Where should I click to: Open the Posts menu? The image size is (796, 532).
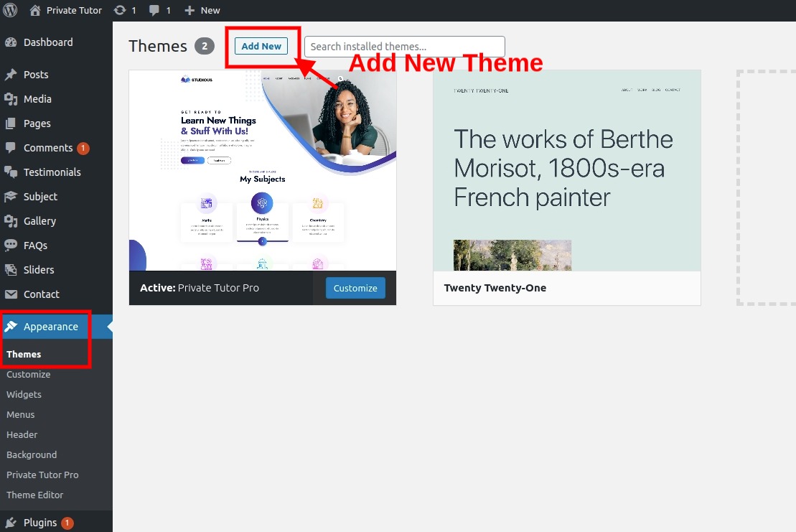click(36, 75)
